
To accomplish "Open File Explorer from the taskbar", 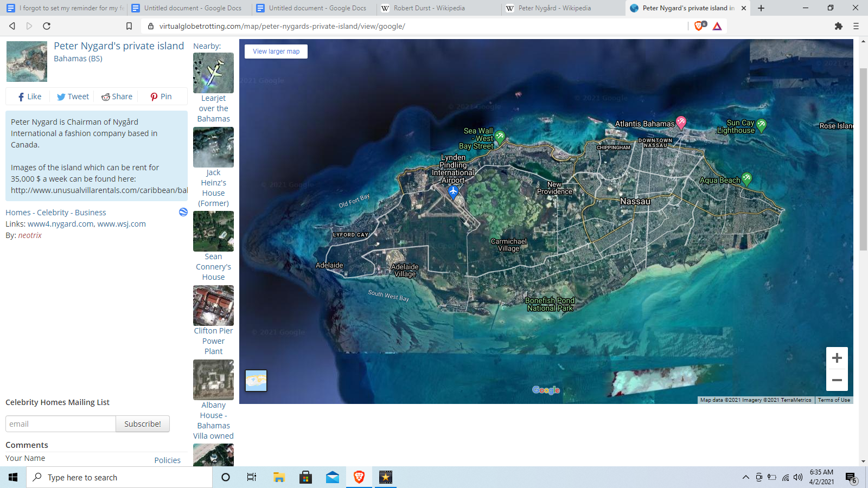I will tap(279, 477).
